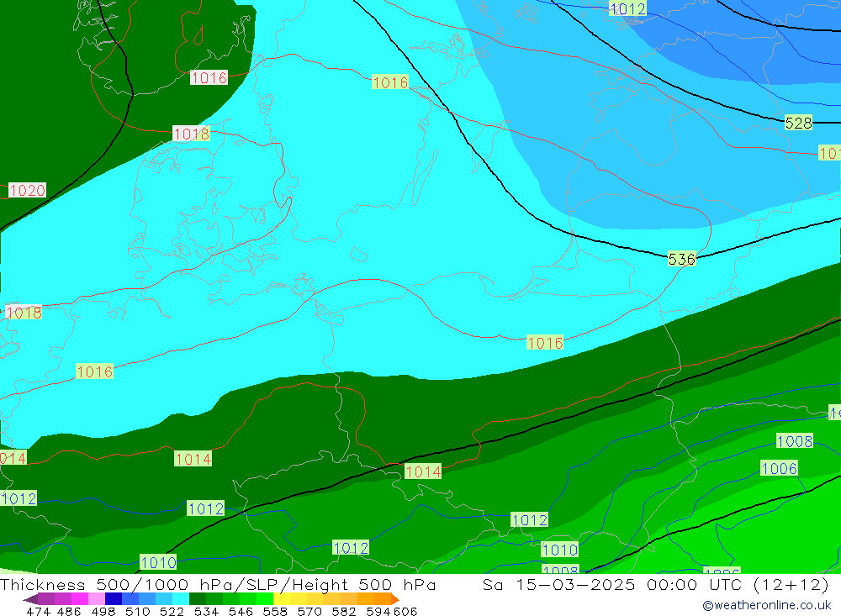Image resolution: width=841 pixels, height=616 pixels.
Task: Click the dark blue legend swatch
Action: [x=114, y=598]
